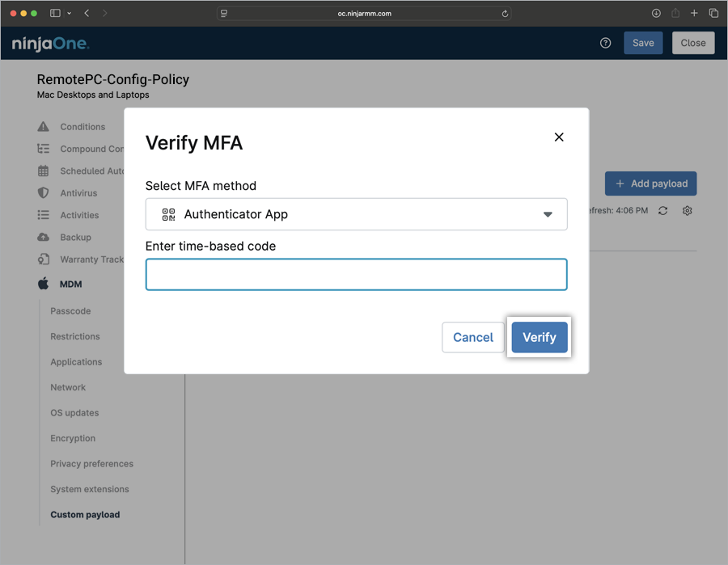728x565 pixels.
Task: Go back with the browser back arrow
Action: pos(87,14)
